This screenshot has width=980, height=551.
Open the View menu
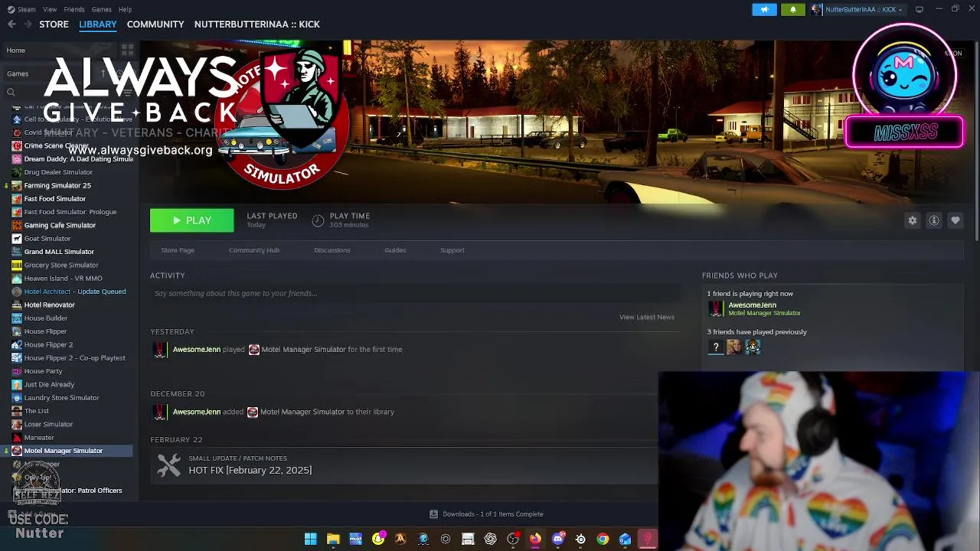pyautogui.click(x=50, y=9)
